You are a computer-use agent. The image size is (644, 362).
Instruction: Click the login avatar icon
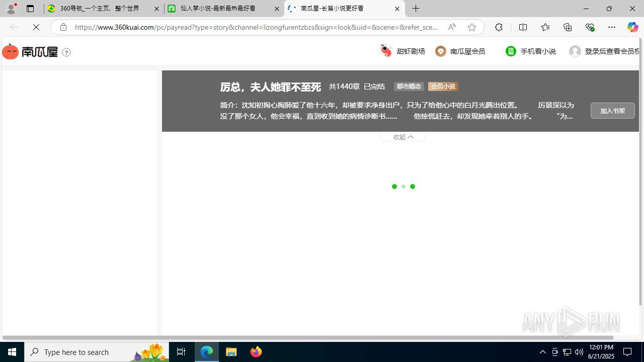tap(575, 51)
